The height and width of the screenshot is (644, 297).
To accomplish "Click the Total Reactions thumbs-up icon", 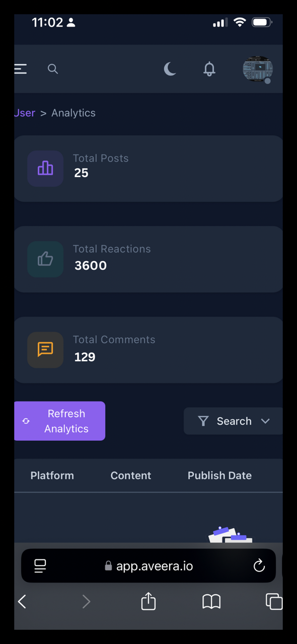I will pos(45,259).
